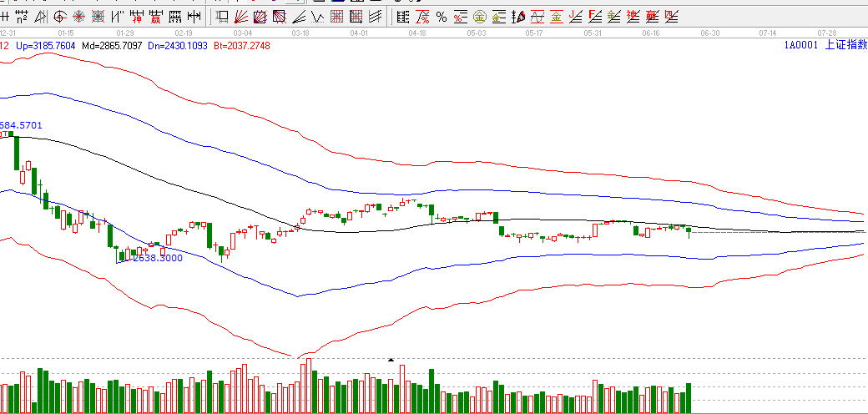This screenshot has width=868, height=414.
Task: Select the red fan lines tool
Action: (240, 16)
